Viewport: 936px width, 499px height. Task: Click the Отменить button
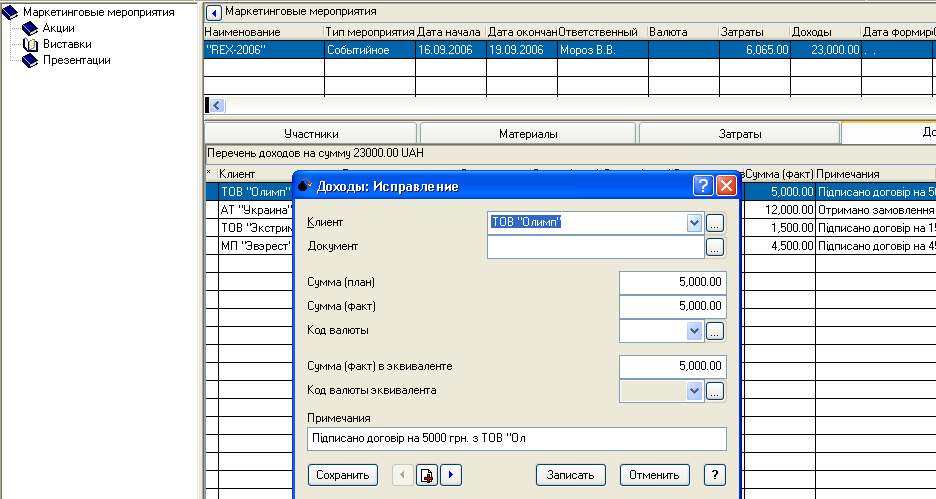coord(655,475)
